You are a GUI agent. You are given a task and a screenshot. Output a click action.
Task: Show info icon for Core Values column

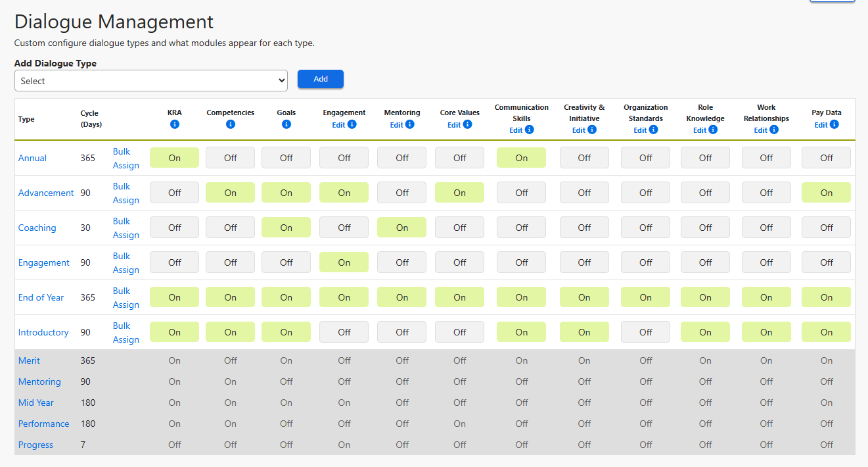[x=467, y=124]
